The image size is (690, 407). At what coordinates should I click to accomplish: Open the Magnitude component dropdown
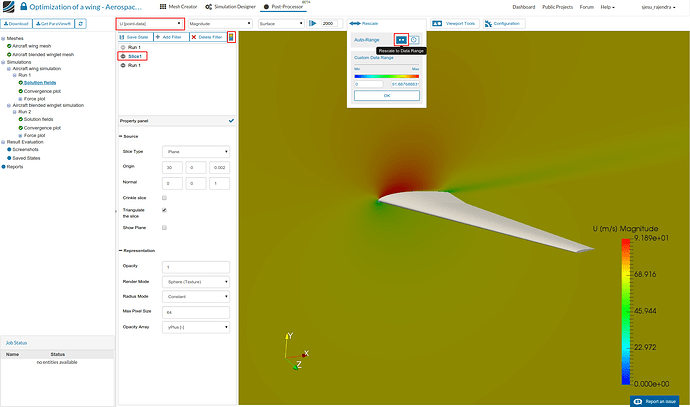pos(220,24)
